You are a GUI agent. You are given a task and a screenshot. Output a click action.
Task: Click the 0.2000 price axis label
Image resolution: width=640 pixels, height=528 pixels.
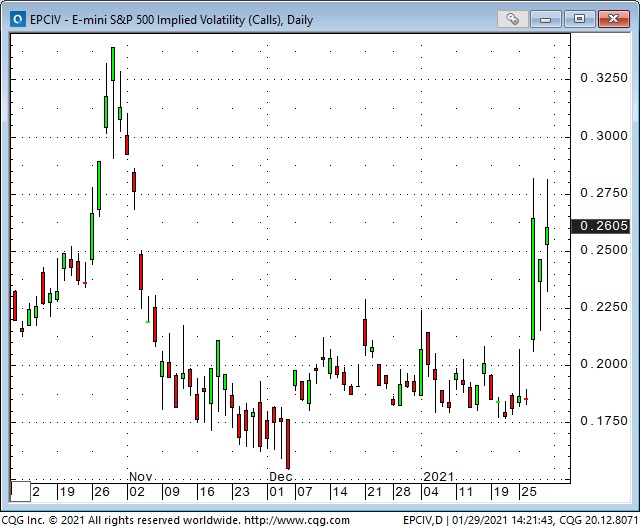click(604, 364)
